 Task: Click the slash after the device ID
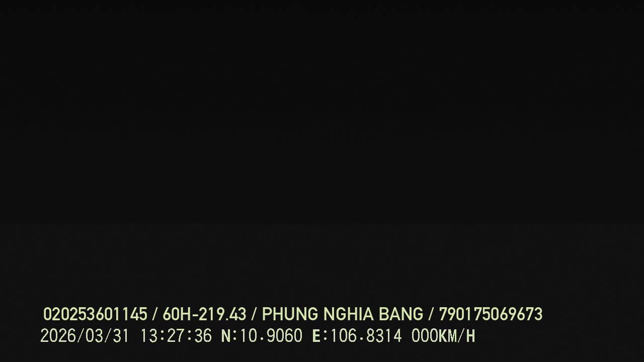(155, 314)
